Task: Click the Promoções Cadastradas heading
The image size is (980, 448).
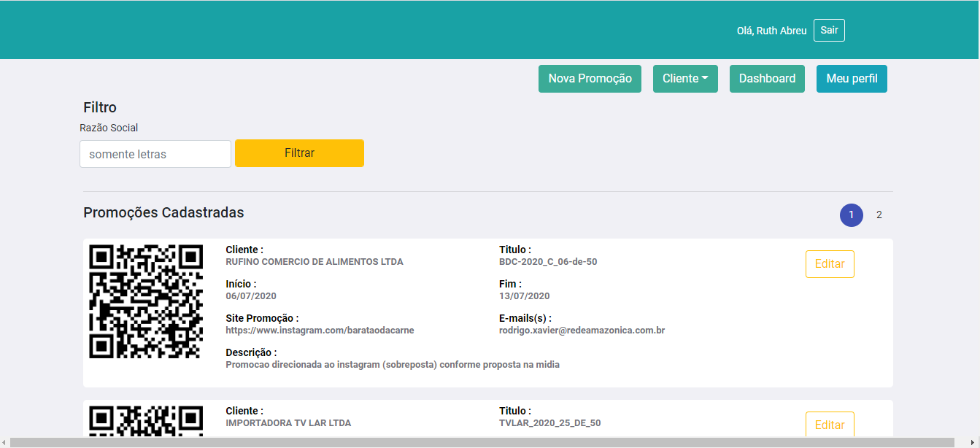Action: [163, 213]
